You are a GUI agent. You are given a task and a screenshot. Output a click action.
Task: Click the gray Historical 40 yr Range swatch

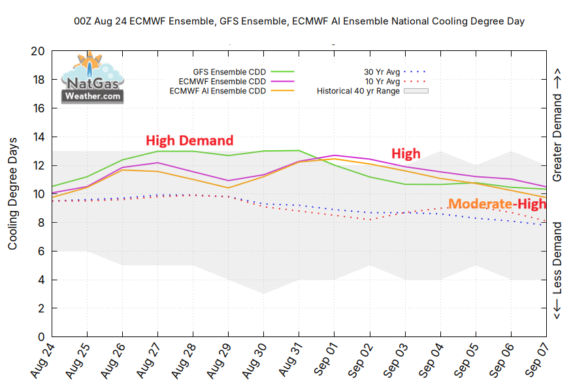click(416, 91)
